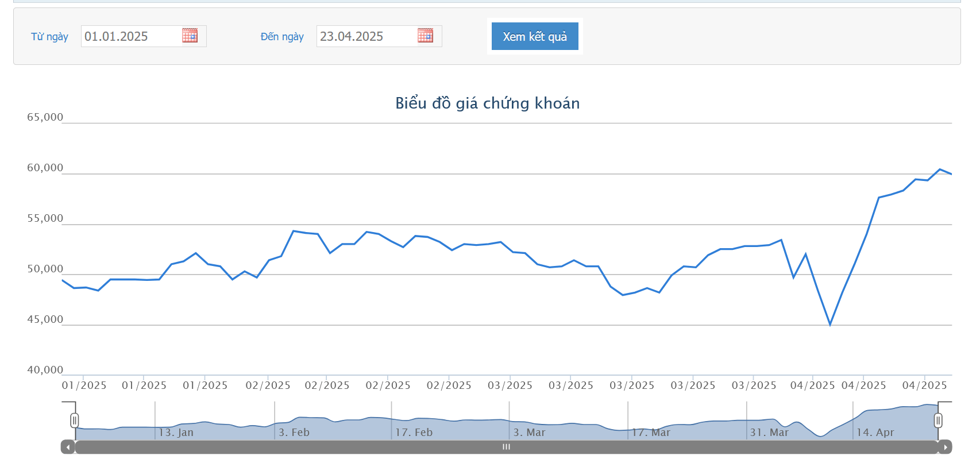Click the 17. Mar marker in the navigator
The image size is (980, 463).
[x=651, y=433]
